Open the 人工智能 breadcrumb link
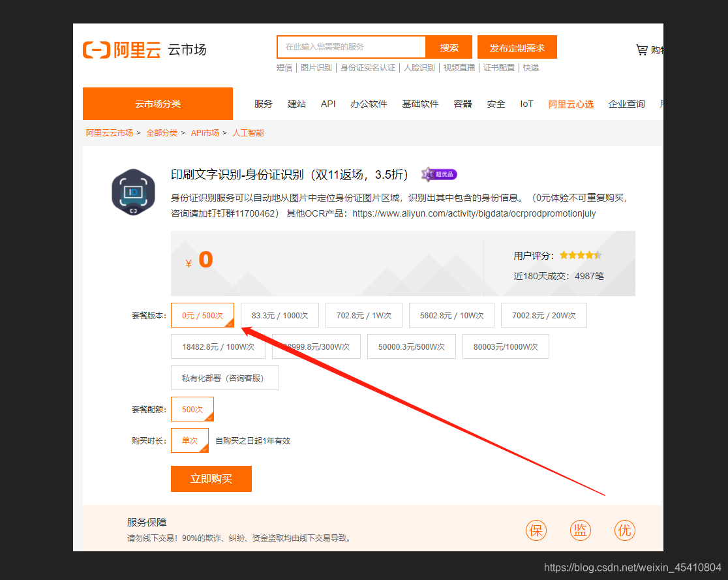Image resolution: width=728 pixels, height=580 pixels. tap(248, 132)
